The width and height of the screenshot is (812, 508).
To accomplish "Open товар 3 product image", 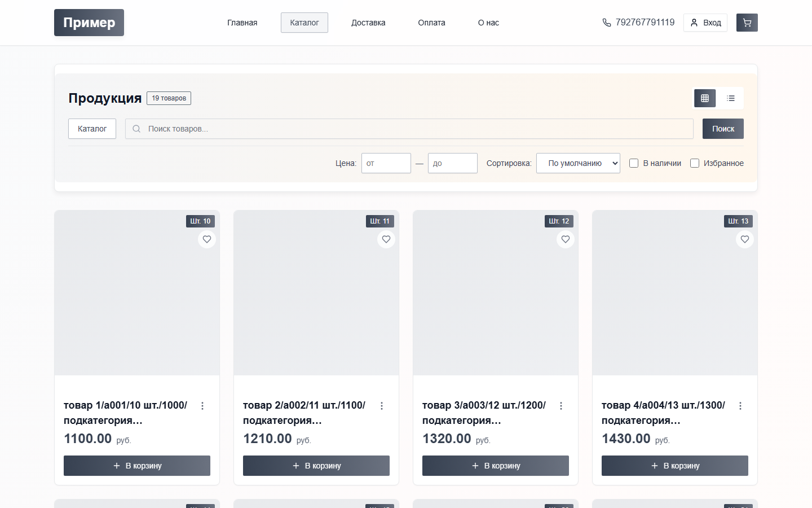I will [x=496, y=293].
